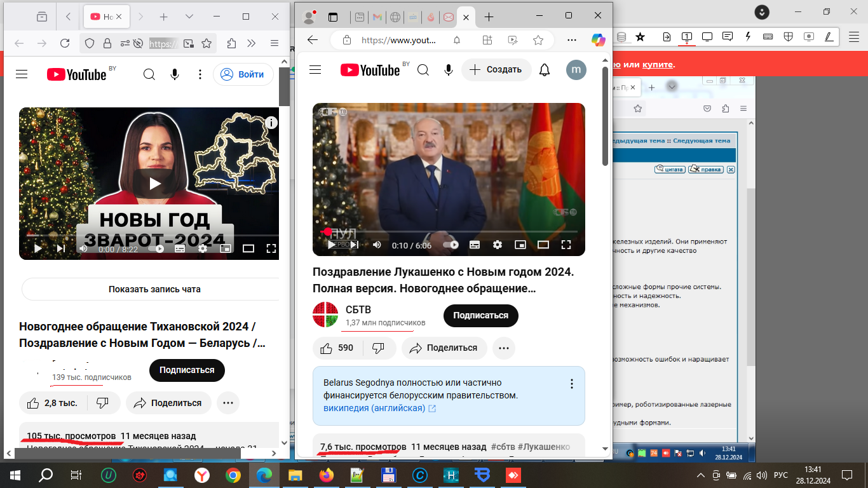This screenshot has width=868, height=488.
Task: Open list all tabs dropdown in Firefox
Action: pyautogui.click(x=189, y=17)
